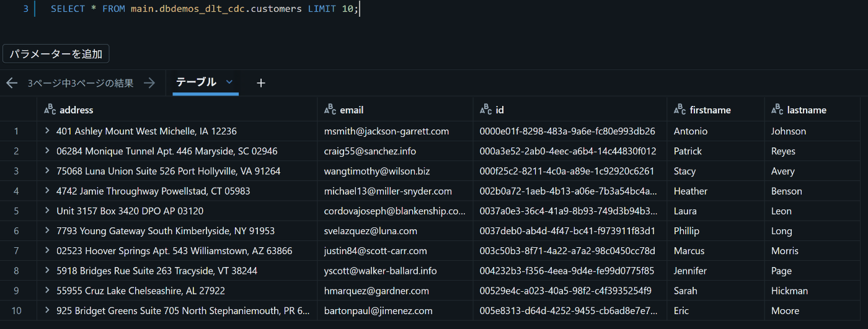Expand address row 4742 Jamie Throughway
This screenshot has width=868, height=329.
(47, 191)
